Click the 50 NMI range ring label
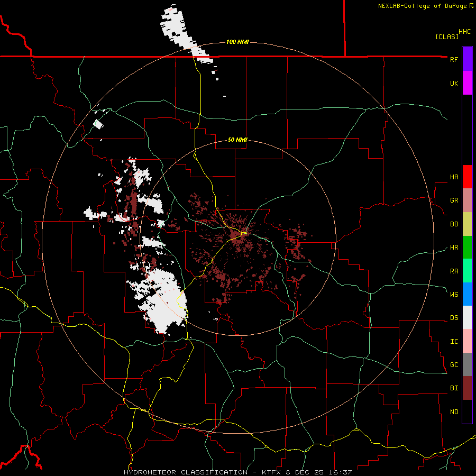 point(237,140)
